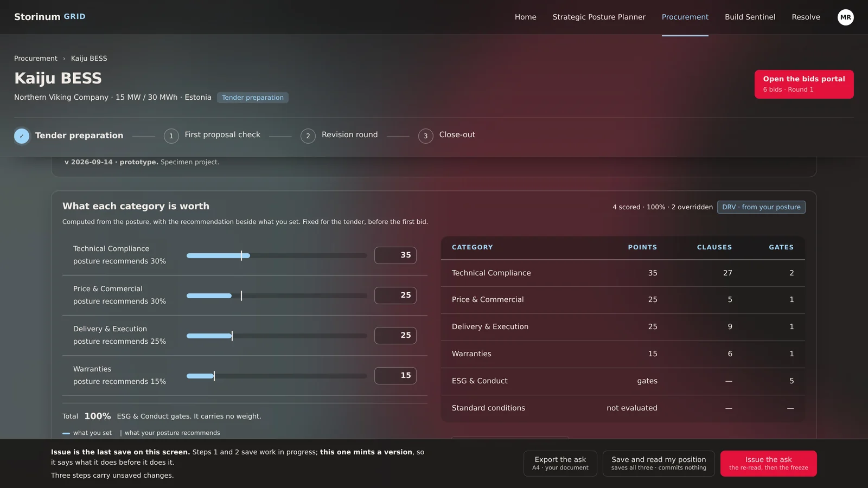Click the Technical Compliance weight slider
The height and width of the screenshot is (488, 868).
(x=277, y=255)
